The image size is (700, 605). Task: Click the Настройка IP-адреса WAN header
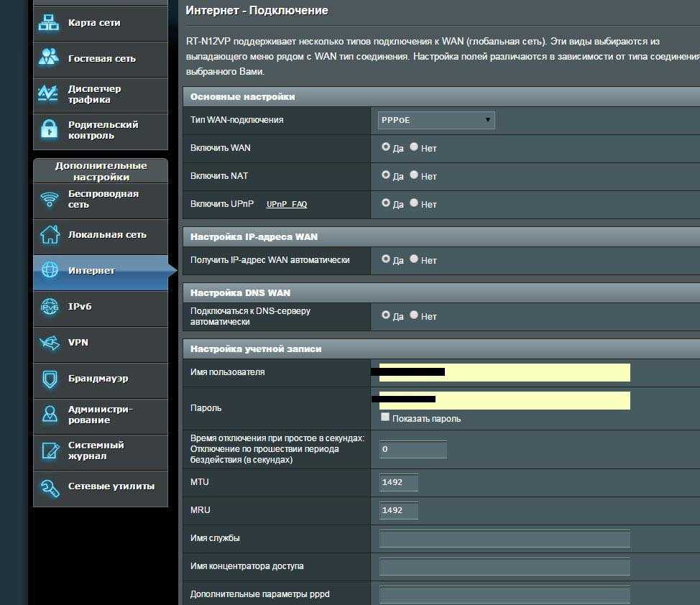coord(441,236)
